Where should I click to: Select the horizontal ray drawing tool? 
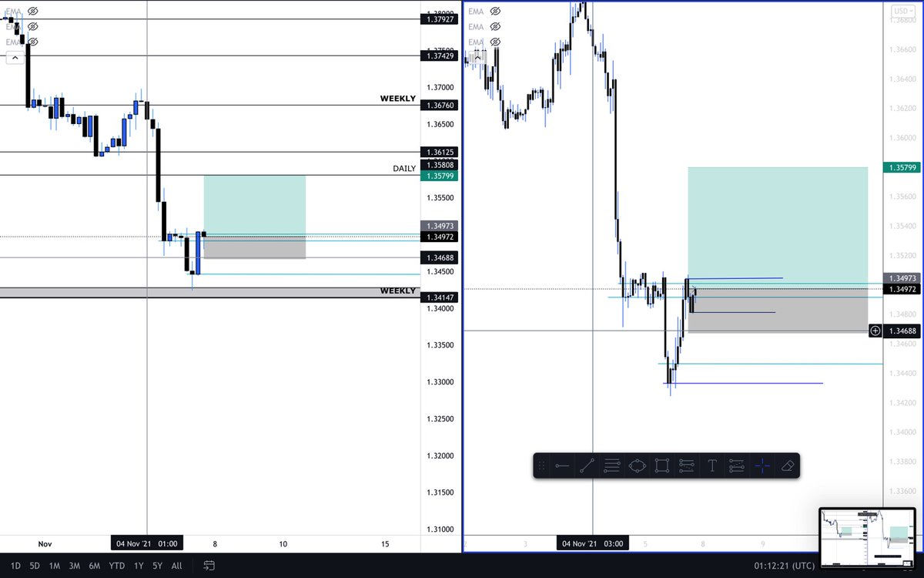pyautogui.click(x=562, y=465)
